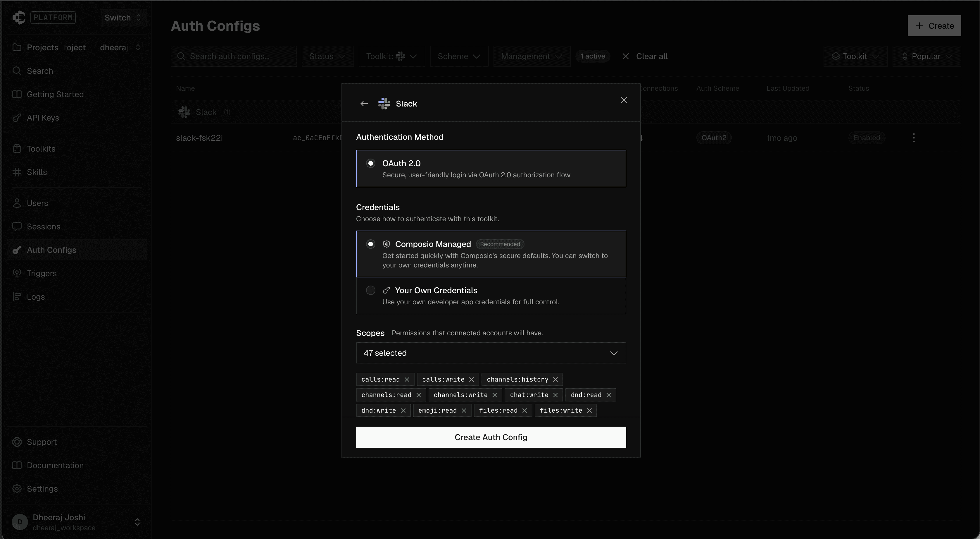Remove the channels:read scope tag

(418, 395)
